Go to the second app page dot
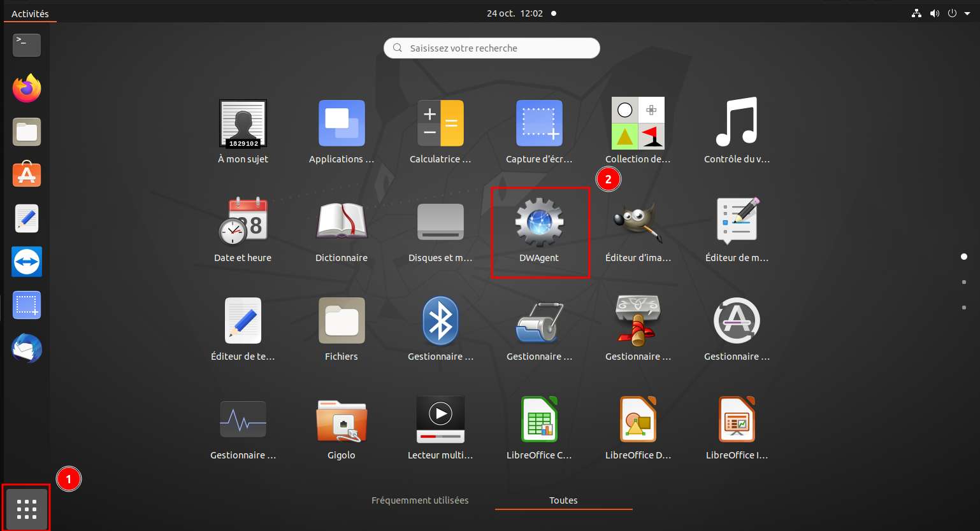This screenshot has height=531, width=980. tap(963, 281)
